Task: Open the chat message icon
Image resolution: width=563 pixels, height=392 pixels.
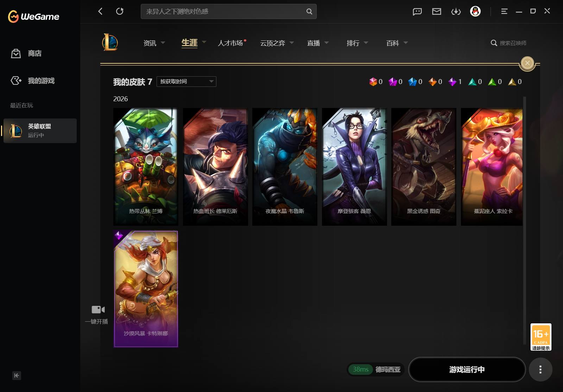Action: [x=417, y=12]
